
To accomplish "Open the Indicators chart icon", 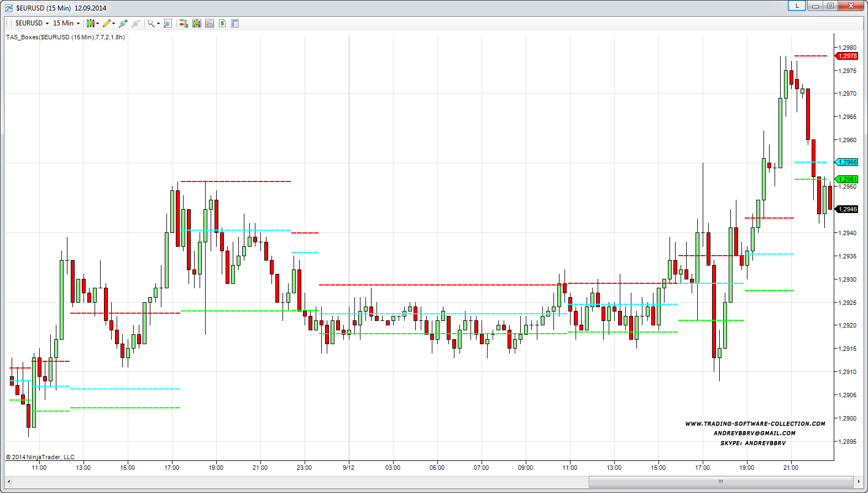I will coord(210,23).
